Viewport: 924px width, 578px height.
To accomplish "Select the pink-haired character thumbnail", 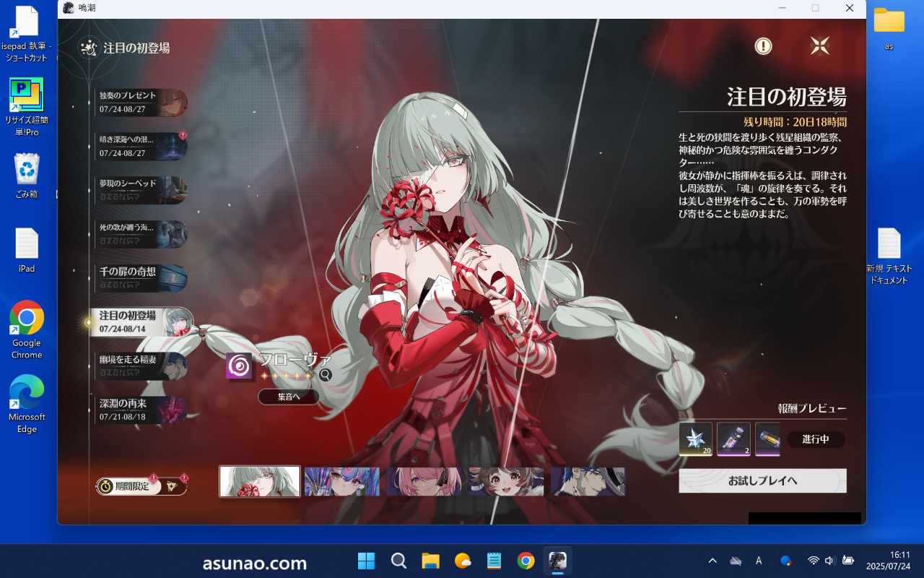I will click(424, 481).
